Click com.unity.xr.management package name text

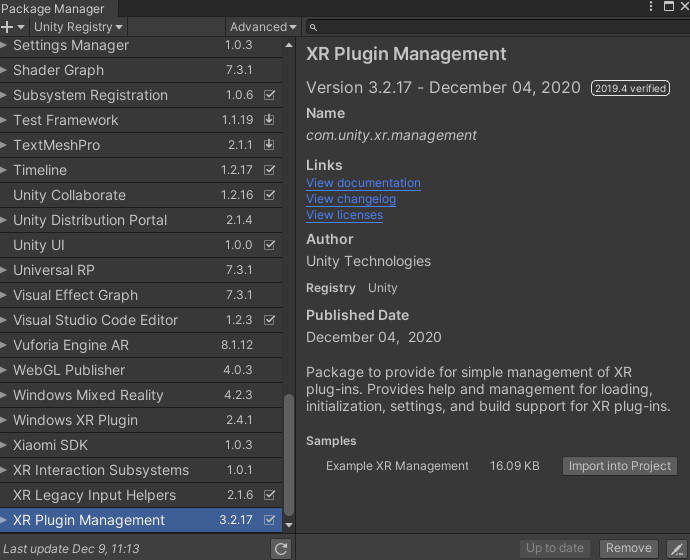[x=391, y=135]
